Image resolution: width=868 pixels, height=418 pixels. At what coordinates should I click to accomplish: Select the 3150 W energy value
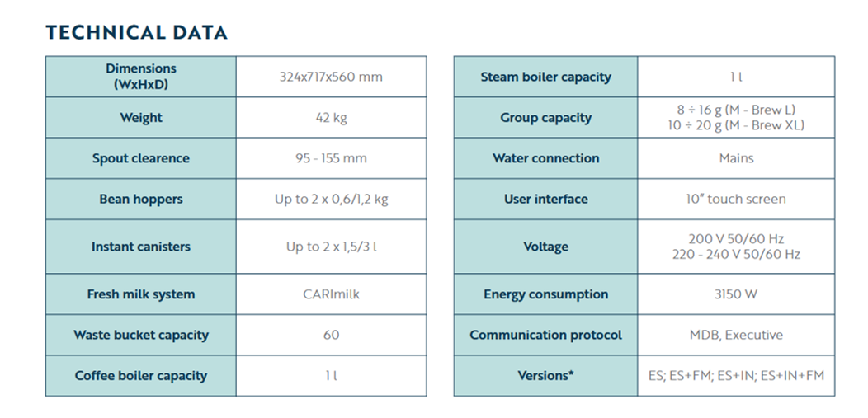[736, 294]
